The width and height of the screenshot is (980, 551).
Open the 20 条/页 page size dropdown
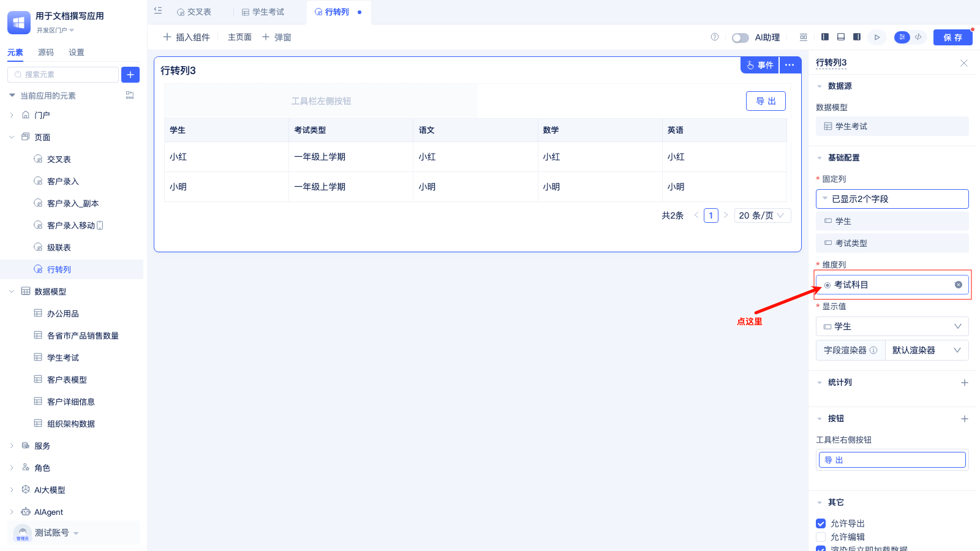(763, 216)
